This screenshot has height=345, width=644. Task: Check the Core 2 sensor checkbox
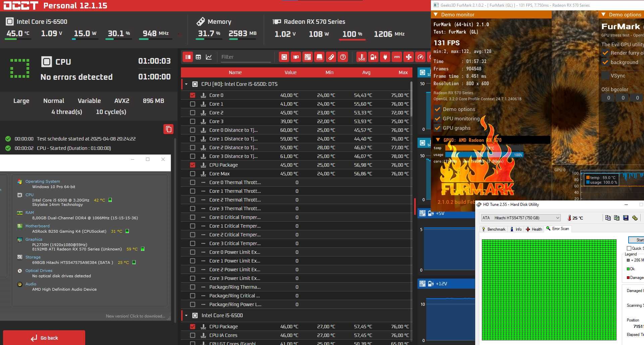coord(192,113)
